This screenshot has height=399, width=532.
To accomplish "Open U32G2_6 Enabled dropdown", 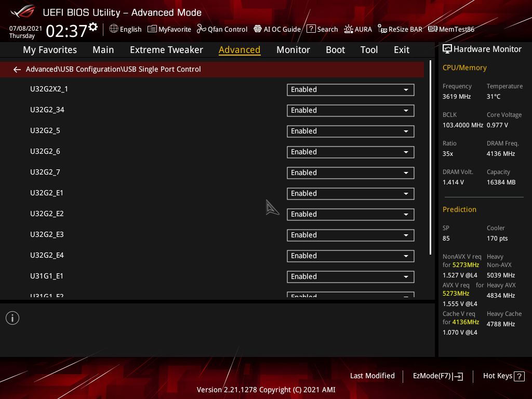I will [351, 152].
